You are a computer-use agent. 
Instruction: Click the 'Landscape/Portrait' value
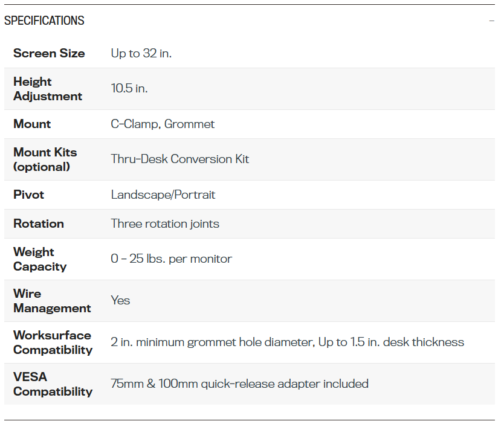click(163, 194)
